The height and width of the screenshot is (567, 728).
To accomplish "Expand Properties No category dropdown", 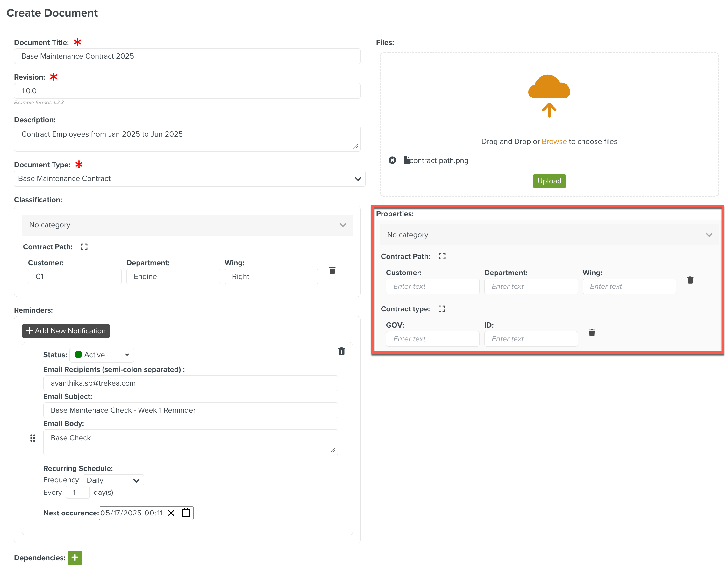I will [x=549, y=235].
